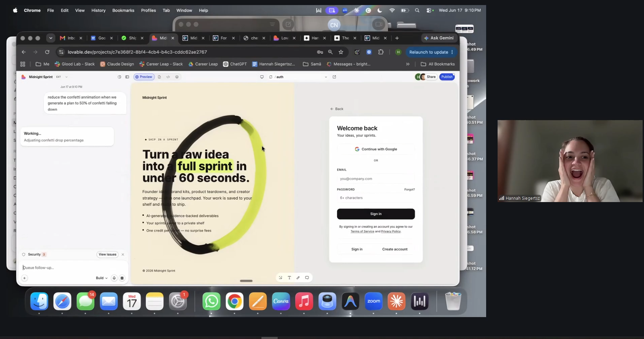The width and height of the screenshot is (644, 339).
Task: Stop generation with the square stop button
Action: coord(122,278)
